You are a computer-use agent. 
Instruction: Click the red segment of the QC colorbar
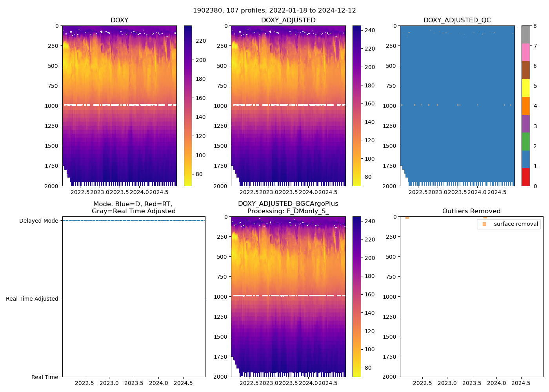pos(525,177)
